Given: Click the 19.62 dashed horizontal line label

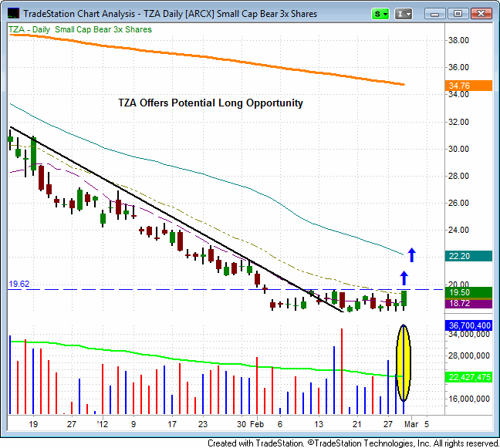Looking at the screenshot, I should click(18, 284).
